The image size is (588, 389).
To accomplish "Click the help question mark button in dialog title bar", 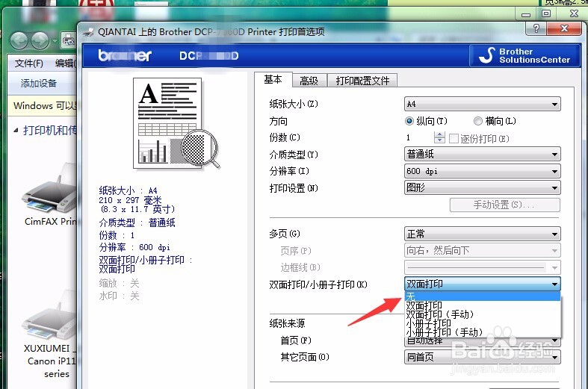I will pos(536,28).
